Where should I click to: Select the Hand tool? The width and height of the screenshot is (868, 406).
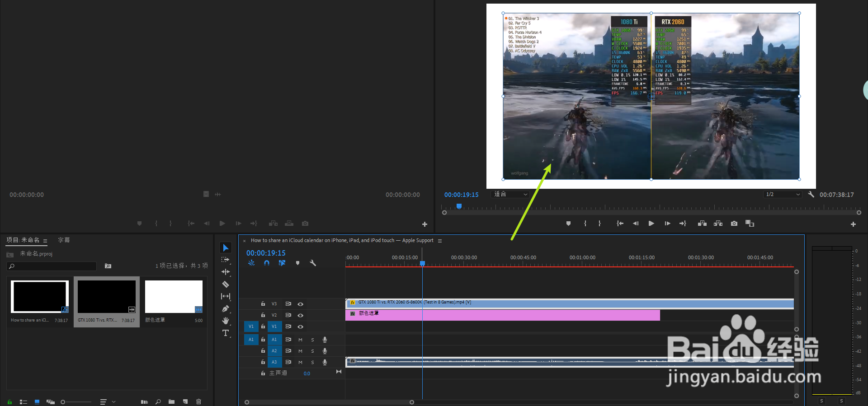point(226,321)
